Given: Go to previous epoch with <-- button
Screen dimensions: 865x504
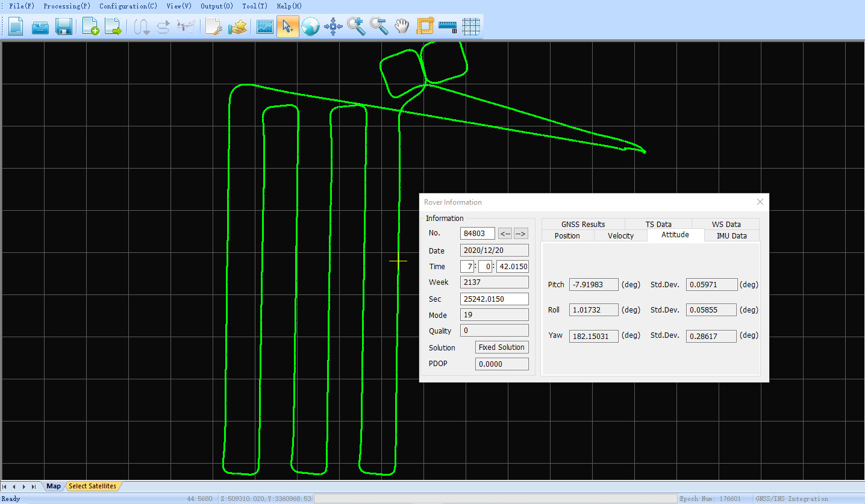Looking at the screenshot, I should pyautogui.click(x=505, y=234).
